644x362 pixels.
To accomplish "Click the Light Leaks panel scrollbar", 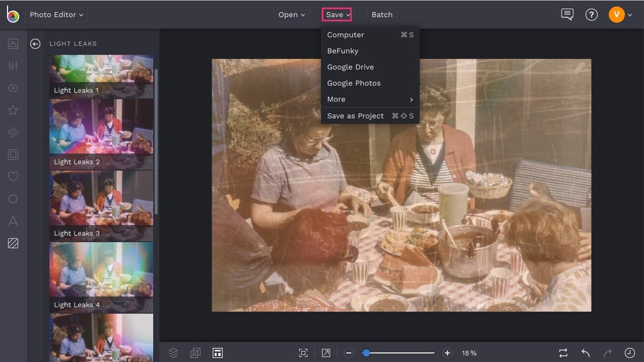I will tap(156, 142).
